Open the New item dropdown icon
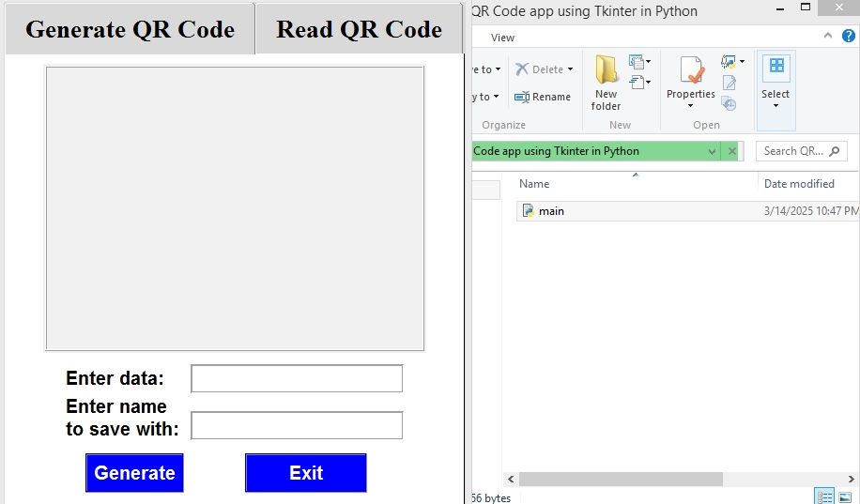Viewport: 860px width, 504px height. point(639,61)
